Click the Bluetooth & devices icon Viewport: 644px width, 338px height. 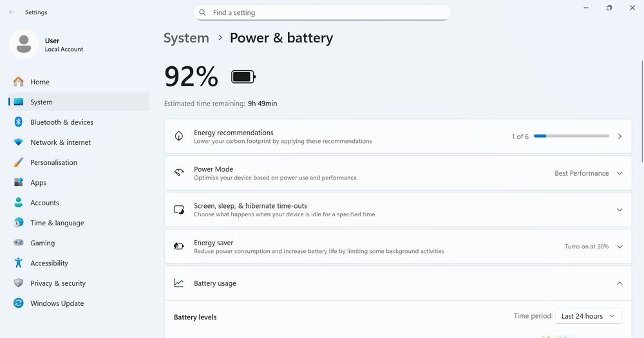point(19,122)
